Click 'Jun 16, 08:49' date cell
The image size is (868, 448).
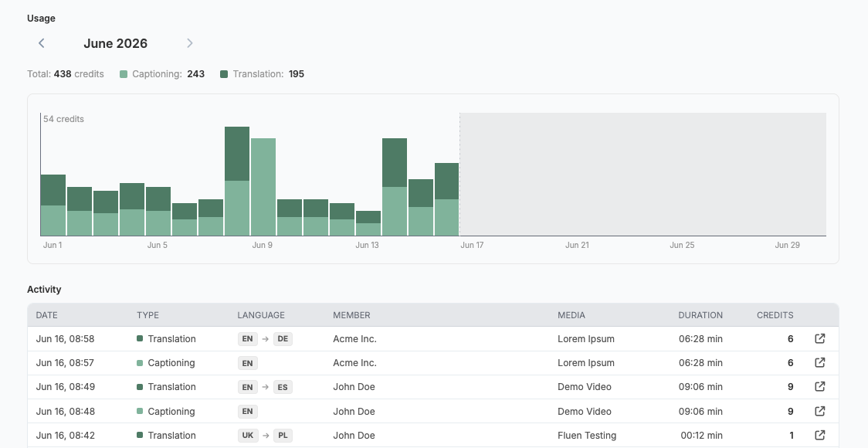[x=65, y=386]
